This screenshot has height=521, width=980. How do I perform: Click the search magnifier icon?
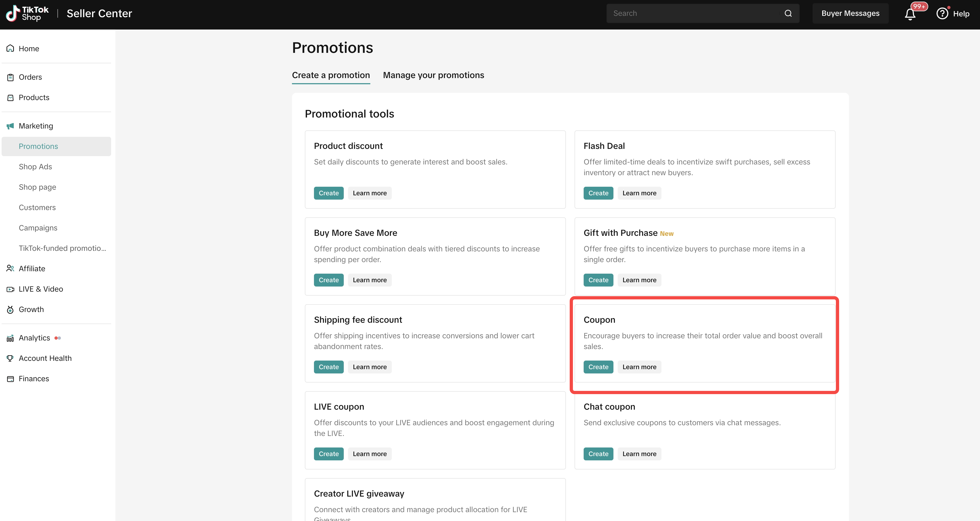(788, 13)
